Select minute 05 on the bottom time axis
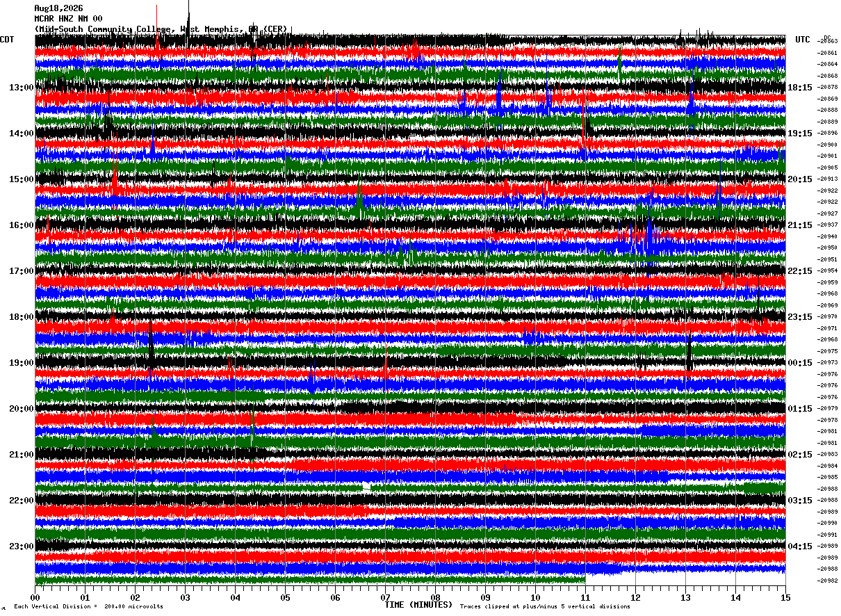This screenshot has width=841, height=616. [x=285, y=597]
